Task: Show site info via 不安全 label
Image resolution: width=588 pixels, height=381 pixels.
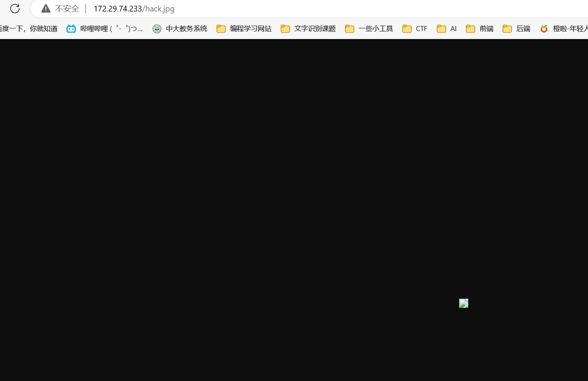Action: [x=67, y=8]
